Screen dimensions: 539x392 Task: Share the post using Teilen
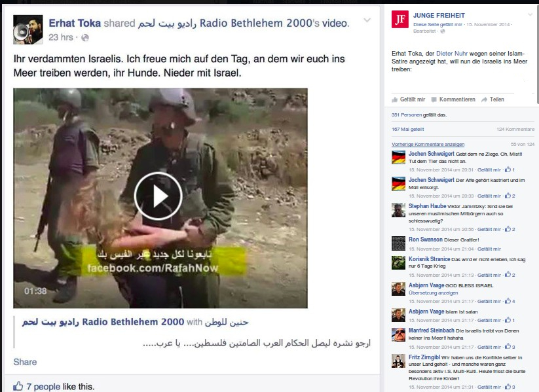coord(493,99)
